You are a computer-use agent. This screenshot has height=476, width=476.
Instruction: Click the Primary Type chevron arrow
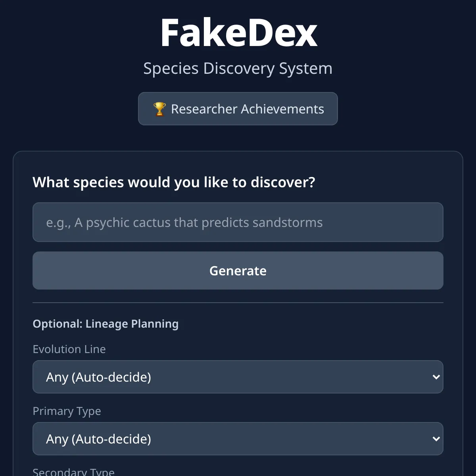click(x=436, y=439)
